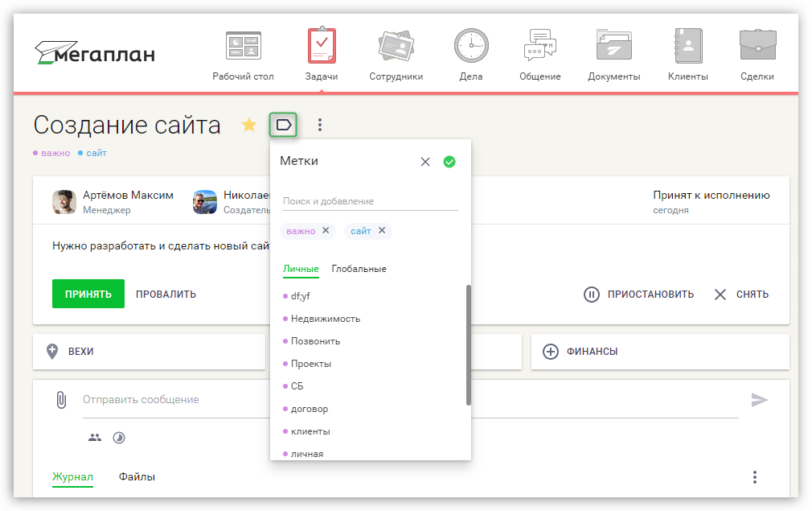Image resolution: width=812 pixels, height=511 pixels.
Task: Click the Артёмов Максим name
Action: click(128, 196)
